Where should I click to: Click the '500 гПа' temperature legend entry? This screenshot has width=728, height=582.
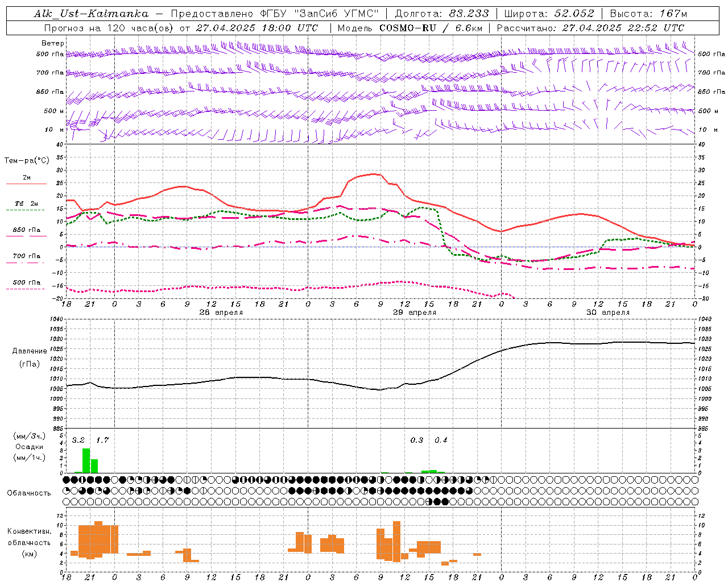(x=27, y=282)
